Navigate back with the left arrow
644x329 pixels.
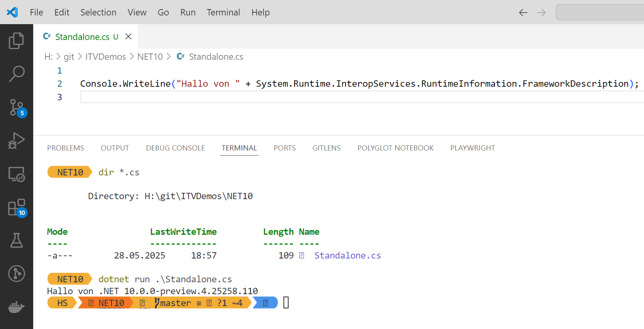523,13
